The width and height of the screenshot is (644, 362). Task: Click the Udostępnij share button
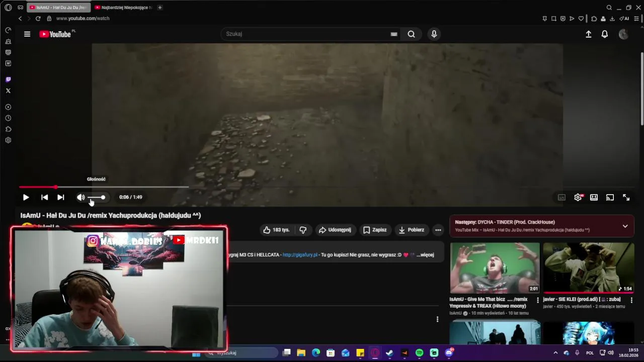pyautogui.click(x=335, y=230)
